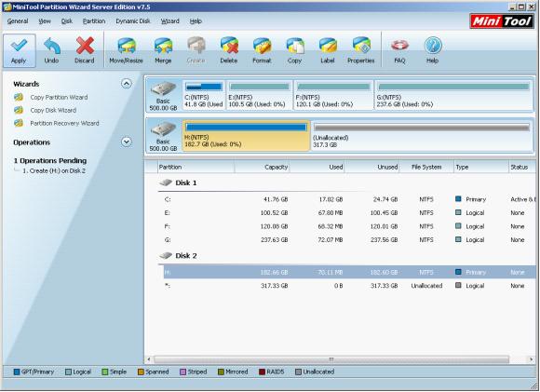Sort by Status column header

coord(522,167)
